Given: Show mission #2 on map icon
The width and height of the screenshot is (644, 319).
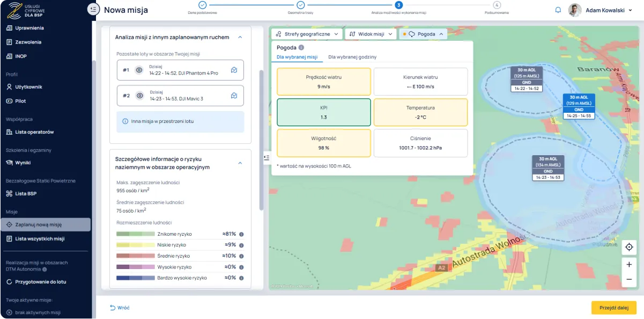Looking at the screenshot, I should 234,96.
